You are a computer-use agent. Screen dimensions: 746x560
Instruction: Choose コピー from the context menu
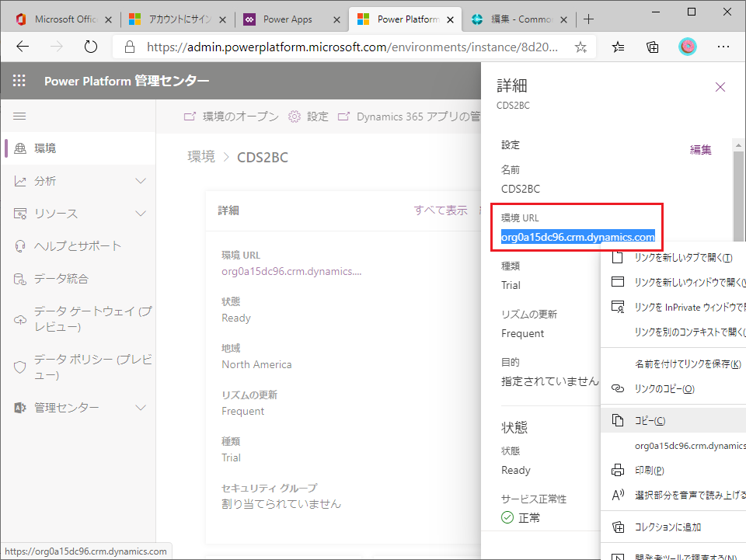(x=674, y=421)
